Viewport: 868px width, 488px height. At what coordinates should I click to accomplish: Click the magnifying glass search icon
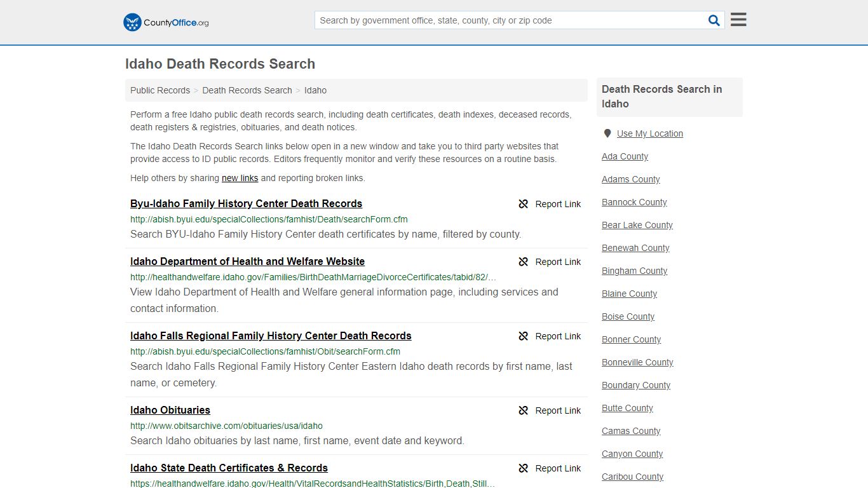714,20
